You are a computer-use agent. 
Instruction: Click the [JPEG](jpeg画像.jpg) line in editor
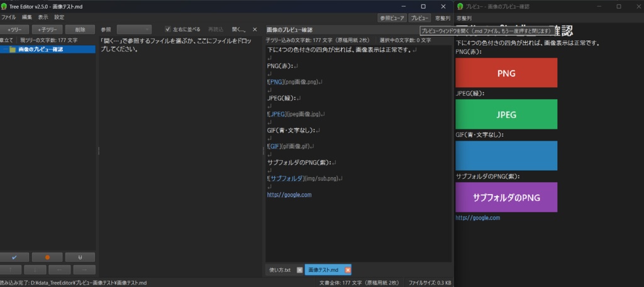tap(296, 114)
